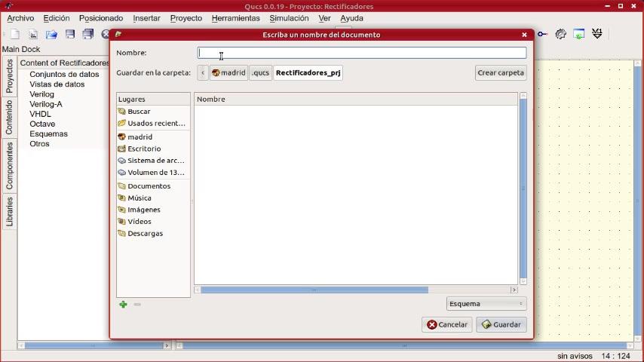Click the Guardar button

pyautogui.click(x=501, y=324)
